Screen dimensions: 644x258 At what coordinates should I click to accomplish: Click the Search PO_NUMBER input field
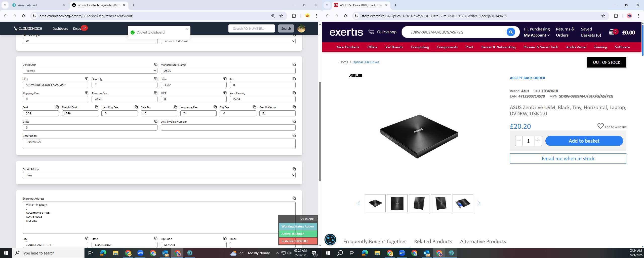[252, 28]
